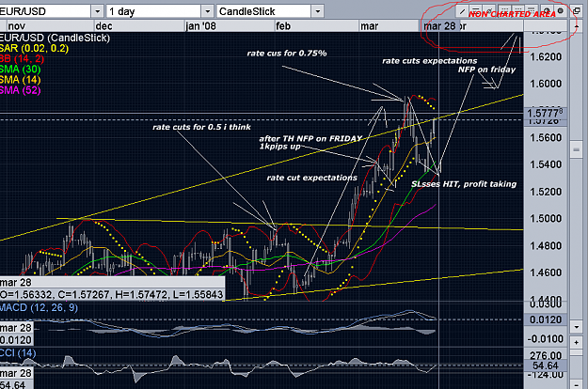
Task: Click the 1.4800 price axis label
Action: pyautogui.click(x=546, y=246)
